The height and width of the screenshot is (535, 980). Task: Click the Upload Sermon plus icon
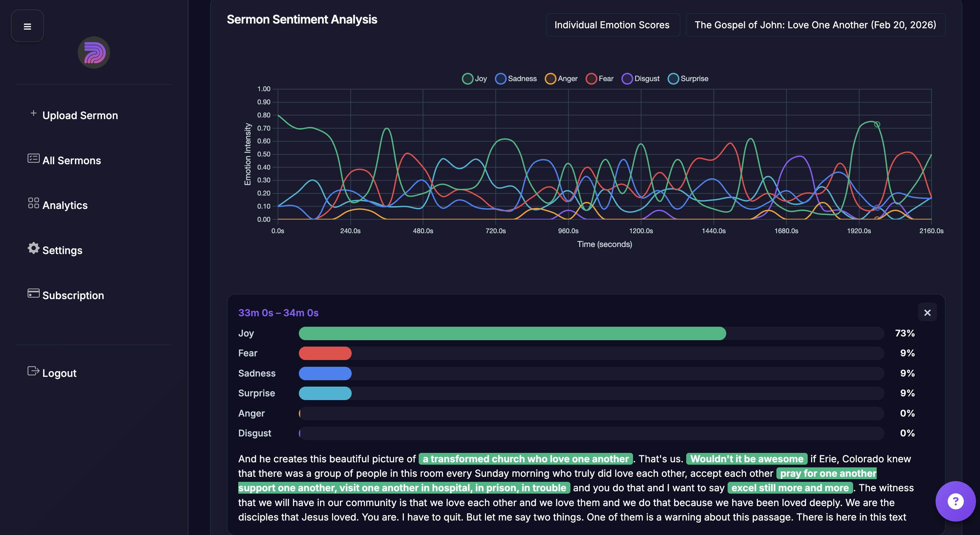pos(33,113)
